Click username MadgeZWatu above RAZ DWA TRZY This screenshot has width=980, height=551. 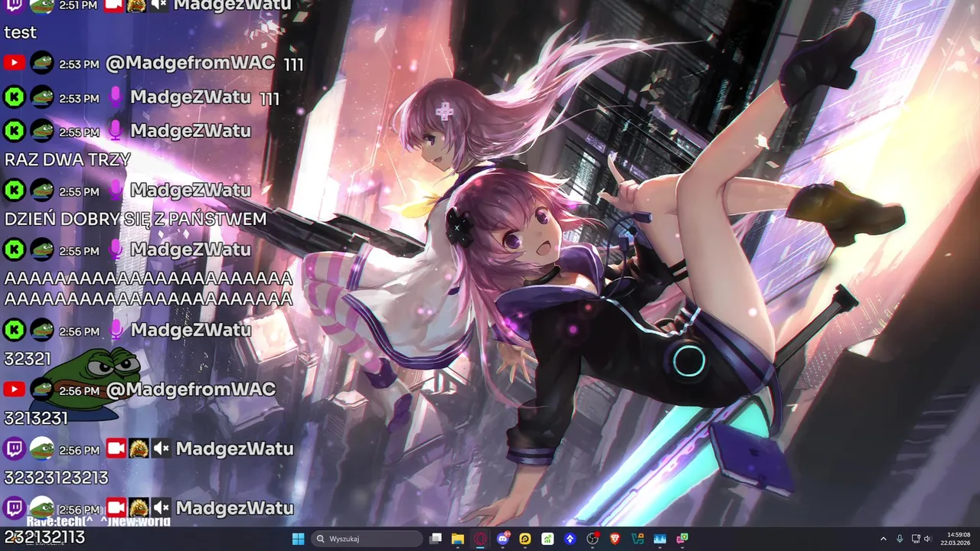click(191, 131)
